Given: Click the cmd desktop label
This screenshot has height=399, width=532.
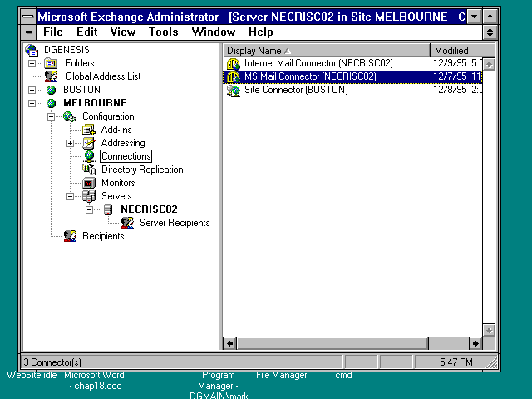Looking at the screenshot, I should (343, 375).
